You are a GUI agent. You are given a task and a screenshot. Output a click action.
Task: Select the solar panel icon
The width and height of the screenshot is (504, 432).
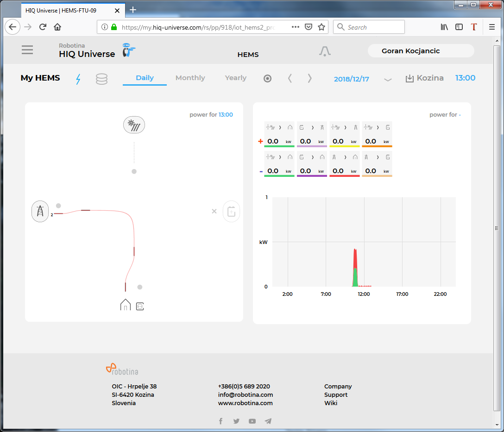tap(134, 125)
